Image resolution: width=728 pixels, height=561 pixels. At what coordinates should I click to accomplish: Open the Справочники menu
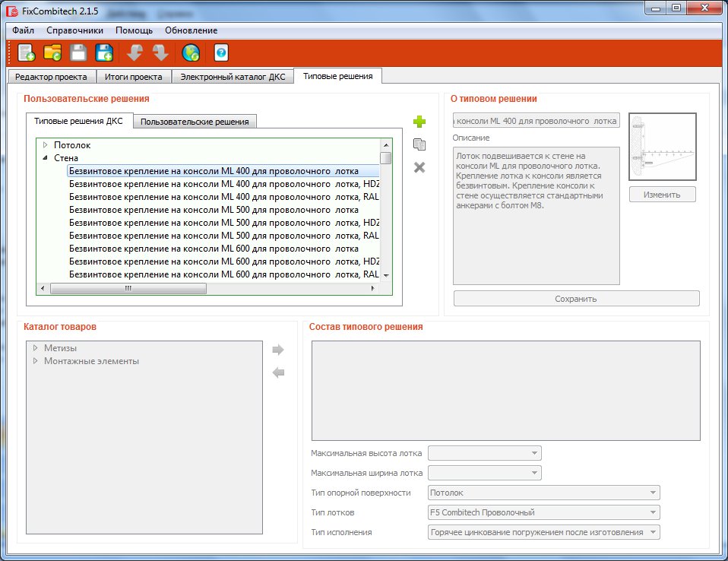(x=74, y=30)
